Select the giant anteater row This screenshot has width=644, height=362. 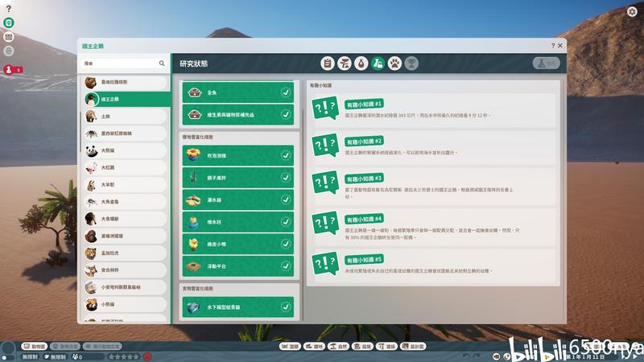[x=126, y=219]
